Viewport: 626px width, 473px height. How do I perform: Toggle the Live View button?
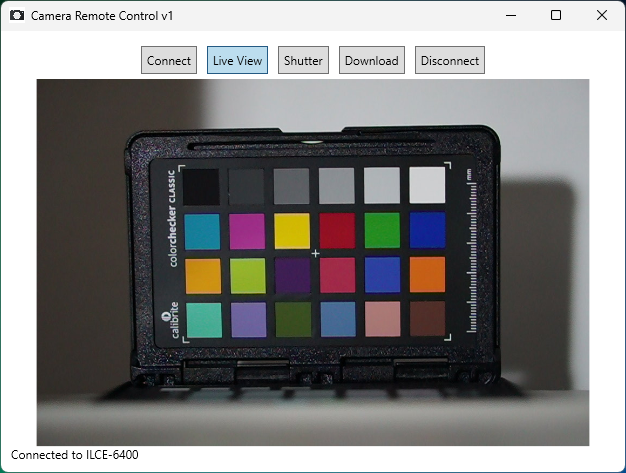237,60
